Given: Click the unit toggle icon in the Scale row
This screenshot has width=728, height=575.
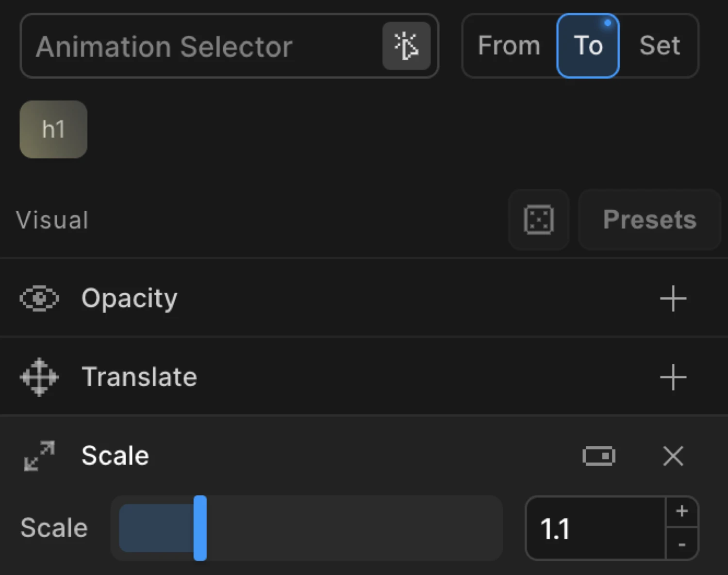Looking at the screenshot, I should tap(599, 456).
